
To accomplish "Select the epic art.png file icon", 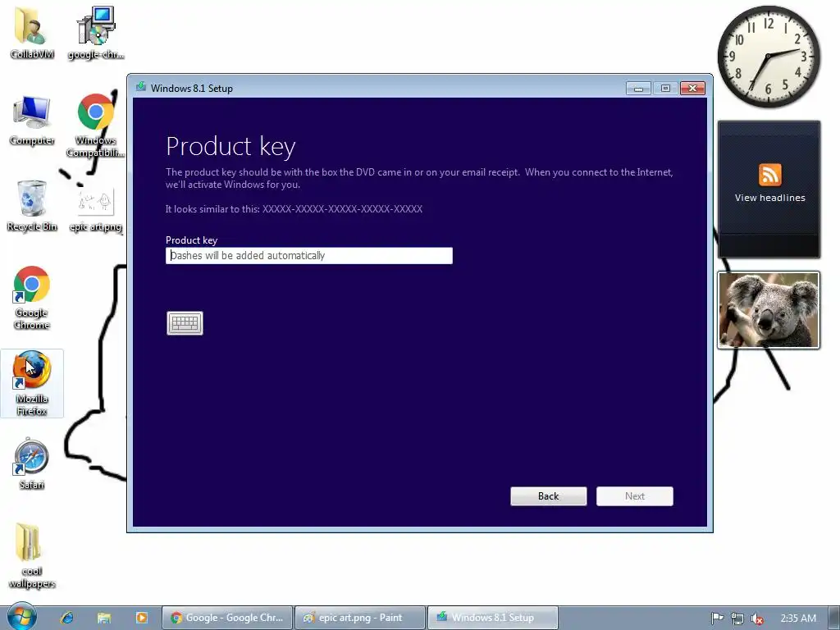I will 96,209.
